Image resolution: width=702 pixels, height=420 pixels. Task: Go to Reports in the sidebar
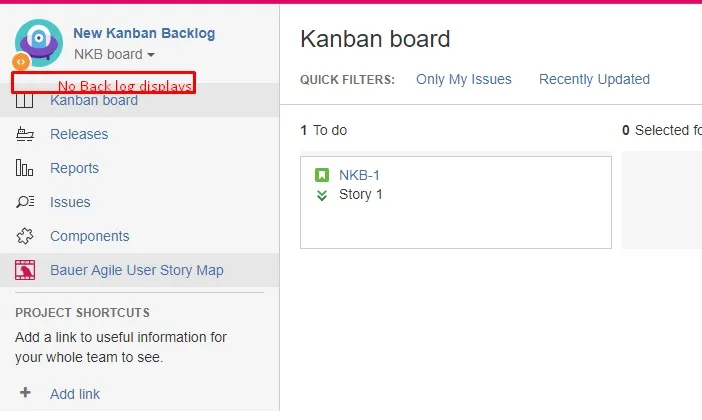[74, 169]
